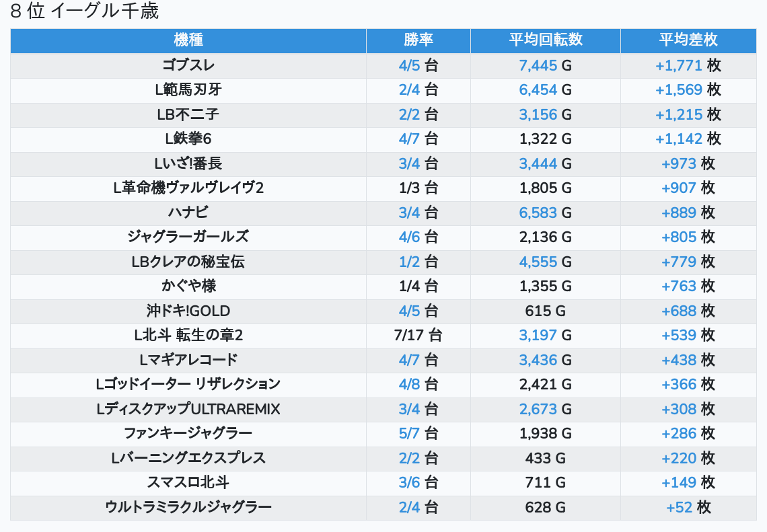Click the ハナビ machine name

pos(188,213)
